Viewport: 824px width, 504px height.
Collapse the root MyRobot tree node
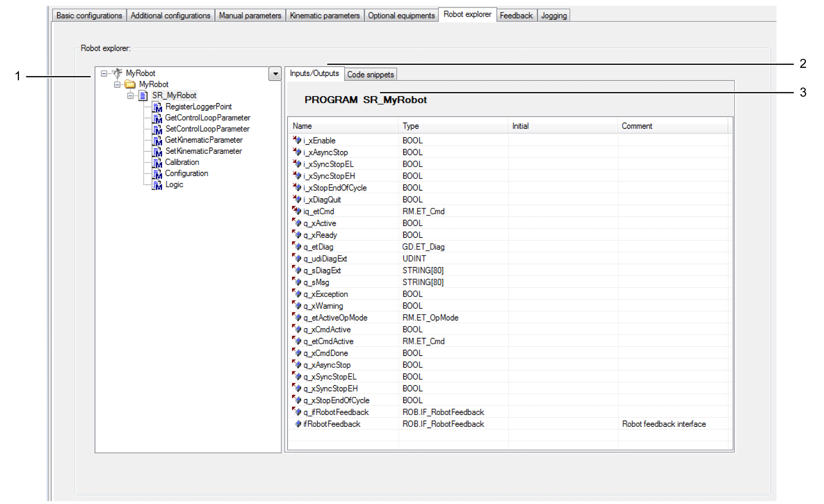coord(104,73)
